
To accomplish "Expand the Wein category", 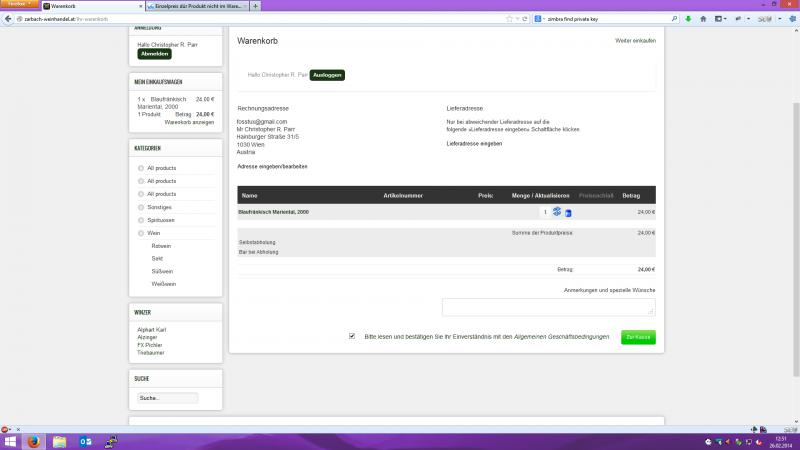I will pyautogui.click(x=141, y=233).
